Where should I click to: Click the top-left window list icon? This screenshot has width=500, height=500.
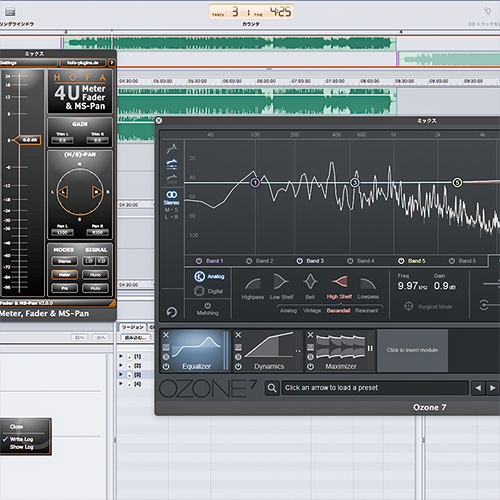pyautogui.click(x=10, y=12)
